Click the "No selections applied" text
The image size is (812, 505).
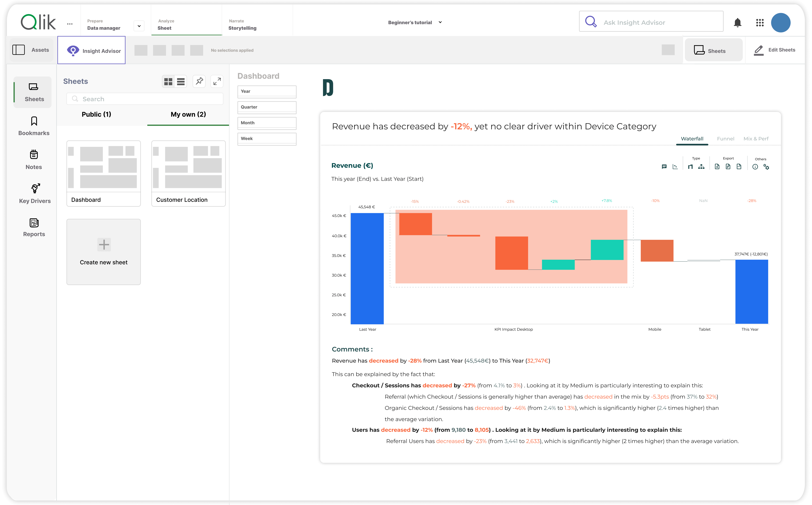tap(232, 50)
